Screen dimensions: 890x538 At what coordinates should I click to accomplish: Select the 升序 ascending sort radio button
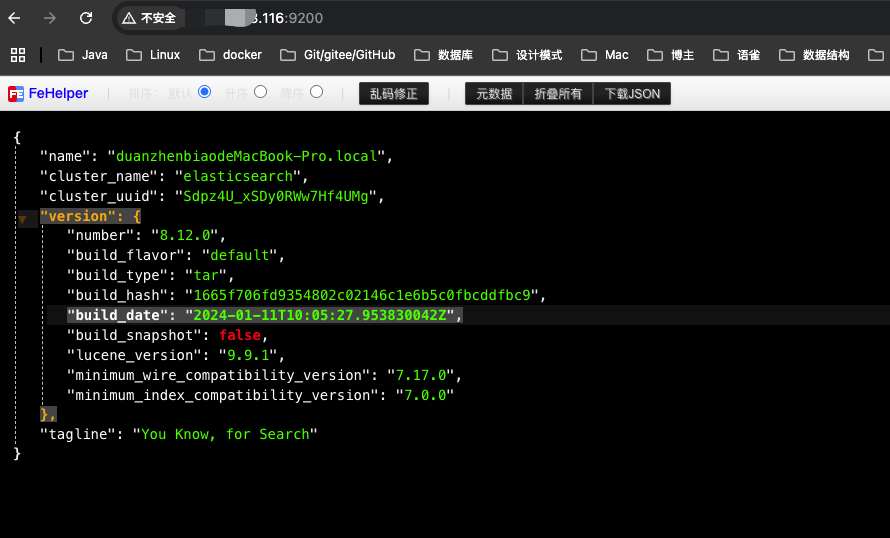[261, 91]
